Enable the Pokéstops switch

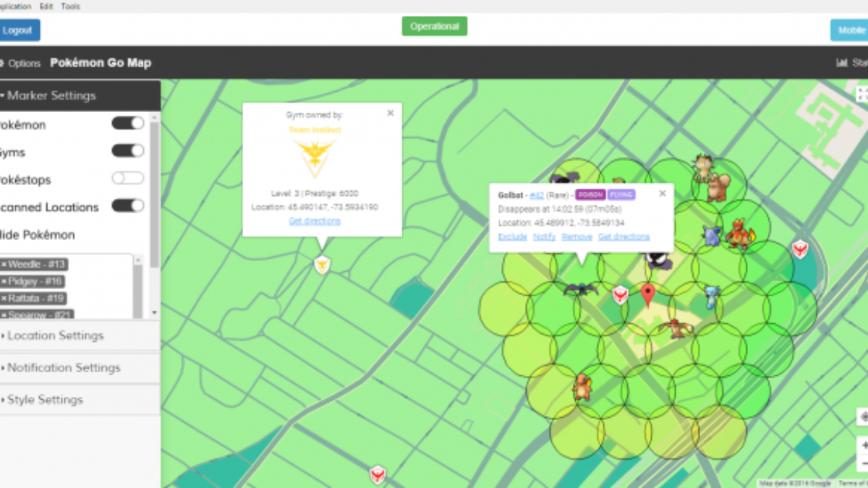127,178
